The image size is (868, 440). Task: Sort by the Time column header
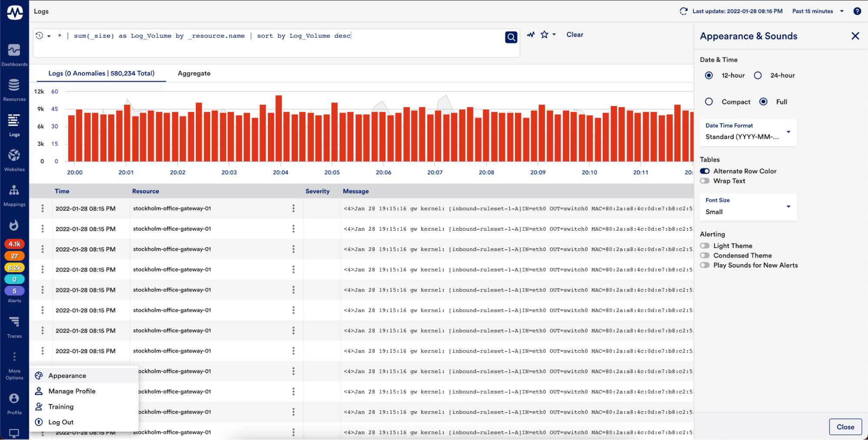pos(62,191)
